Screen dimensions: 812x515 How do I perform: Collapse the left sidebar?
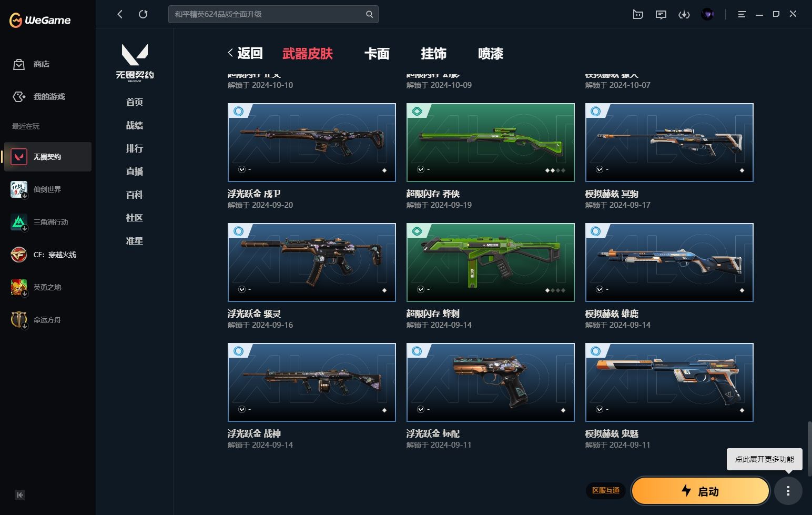point(20,495)
